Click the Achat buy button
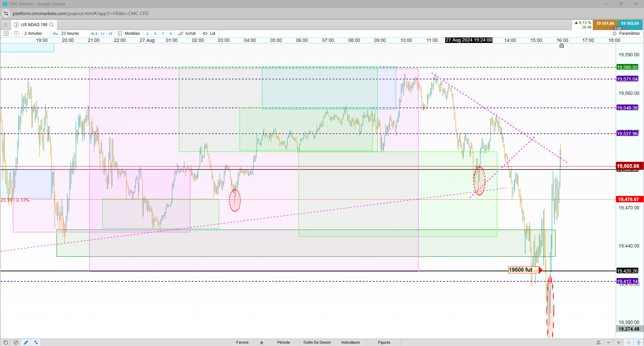The image size is (644, 346). pyautogui.click(x=187, y=33)
